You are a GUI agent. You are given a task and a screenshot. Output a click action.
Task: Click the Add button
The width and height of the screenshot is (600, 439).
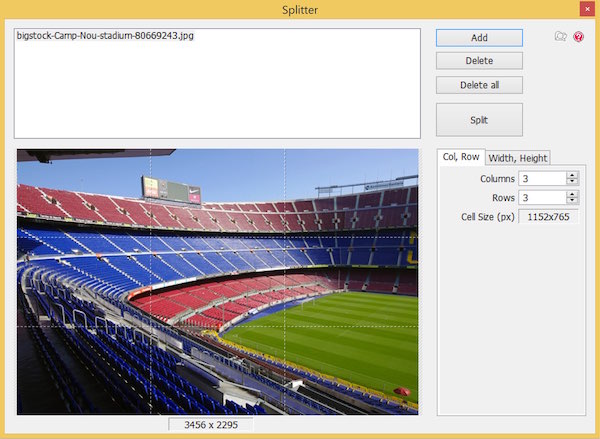pos(479,37)
